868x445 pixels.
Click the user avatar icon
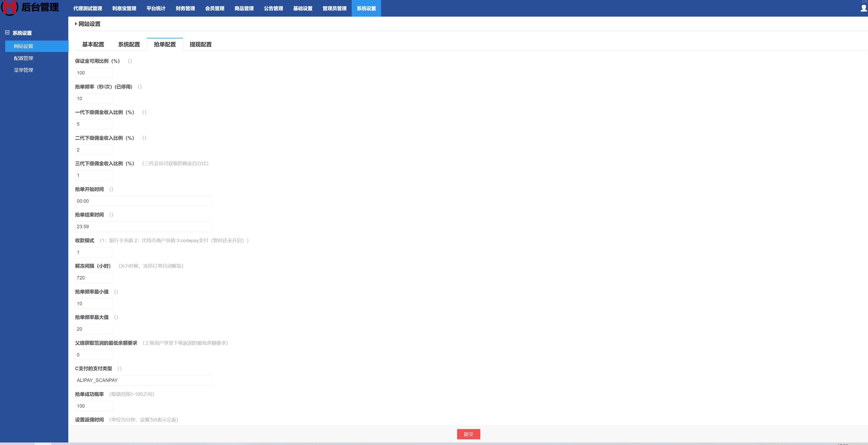click(864, 8)
